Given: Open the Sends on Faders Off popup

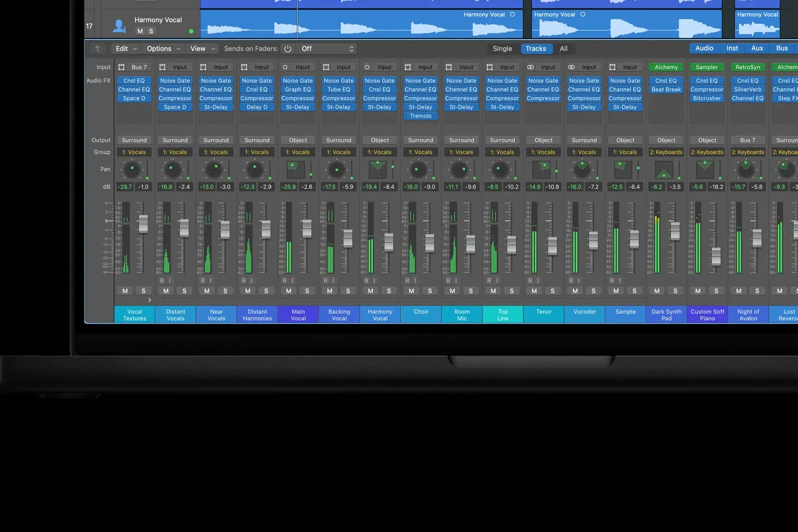Looking at the screenshot, I should [327, 49].
